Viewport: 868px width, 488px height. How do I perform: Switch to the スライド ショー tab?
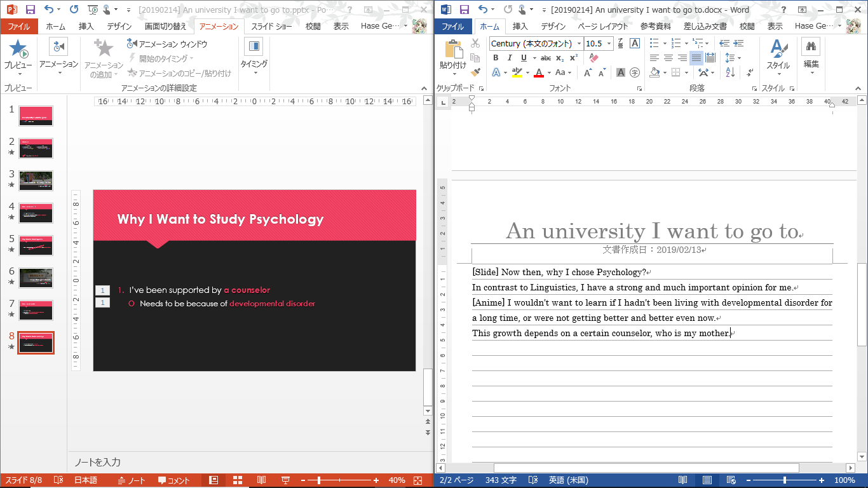272,26
